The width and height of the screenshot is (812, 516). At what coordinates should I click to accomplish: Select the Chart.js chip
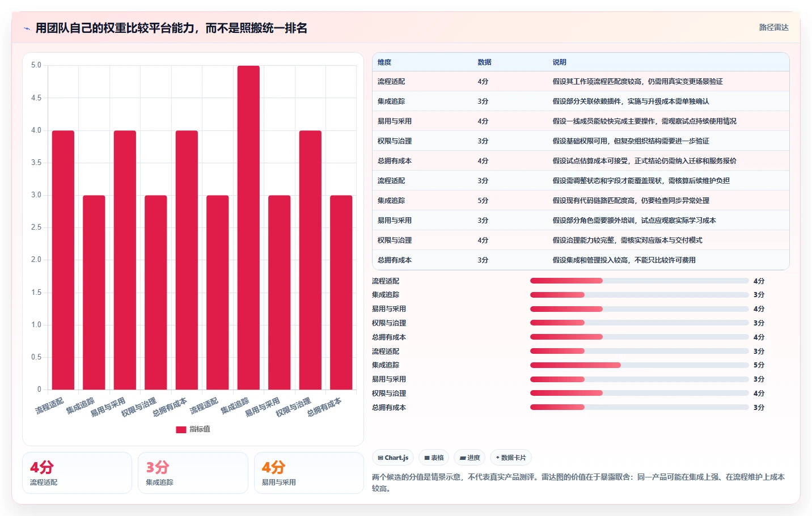393,458
